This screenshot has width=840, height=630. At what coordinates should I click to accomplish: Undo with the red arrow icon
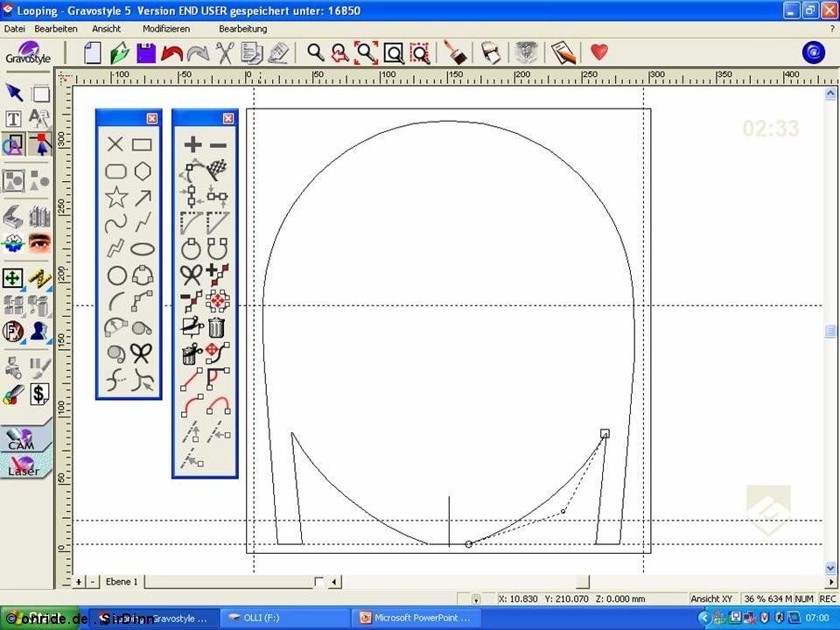[172, 53]
